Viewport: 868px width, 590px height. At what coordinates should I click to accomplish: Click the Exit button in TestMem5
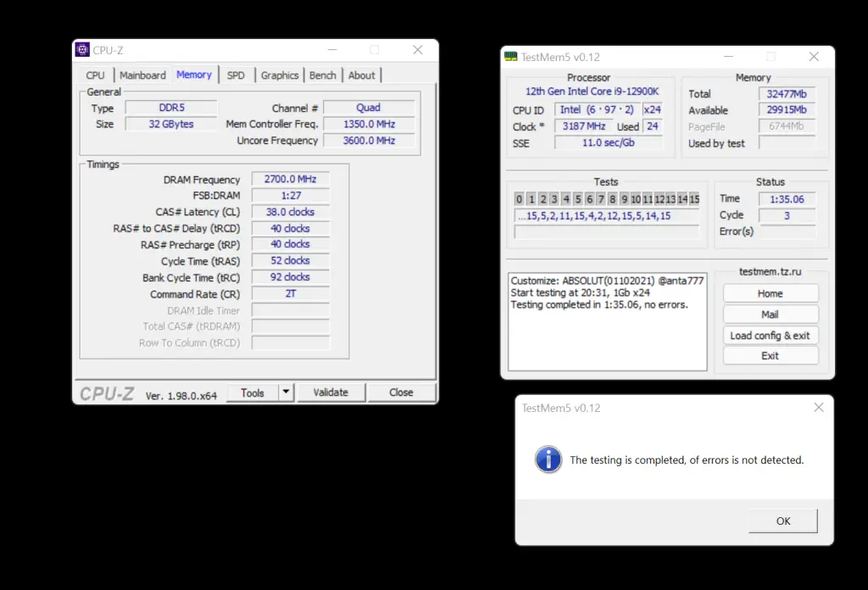point(770,356)
